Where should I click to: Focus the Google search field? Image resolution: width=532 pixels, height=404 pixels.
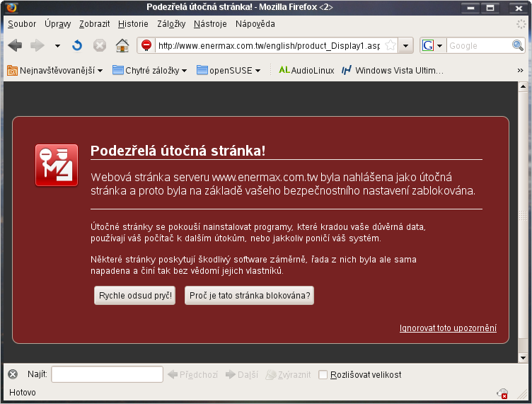click(x=479, y=45)
